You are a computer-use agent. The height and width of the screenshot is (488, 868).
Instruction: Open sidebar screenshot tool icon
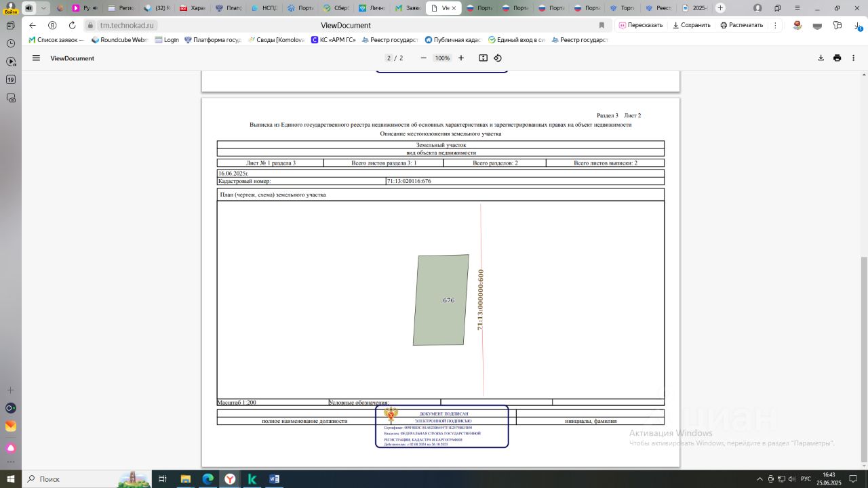coord(10,98)
